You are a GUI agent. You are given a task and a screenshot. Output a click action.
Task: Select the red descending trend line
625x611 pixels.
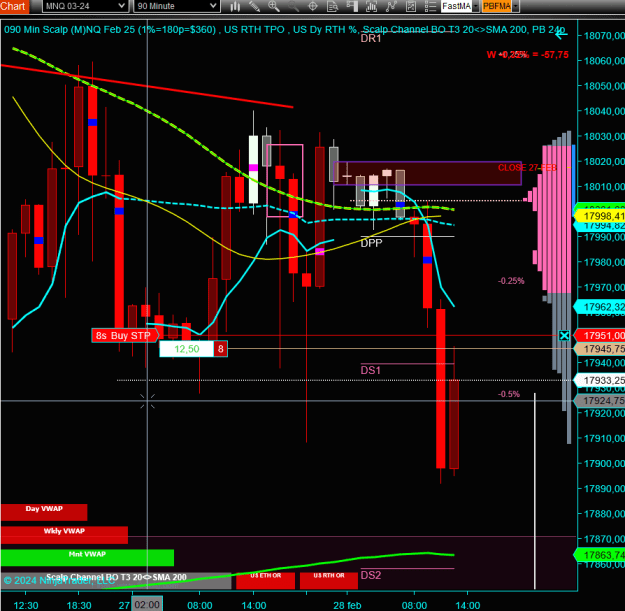(147, 86)
